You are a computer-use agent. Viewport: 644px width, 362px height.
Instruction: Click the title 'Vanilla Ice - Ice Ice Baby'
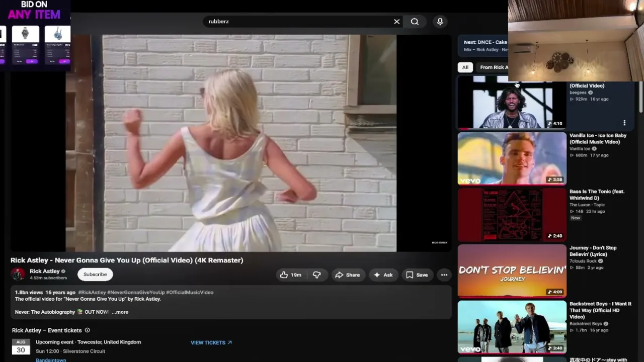click(598, 139)
